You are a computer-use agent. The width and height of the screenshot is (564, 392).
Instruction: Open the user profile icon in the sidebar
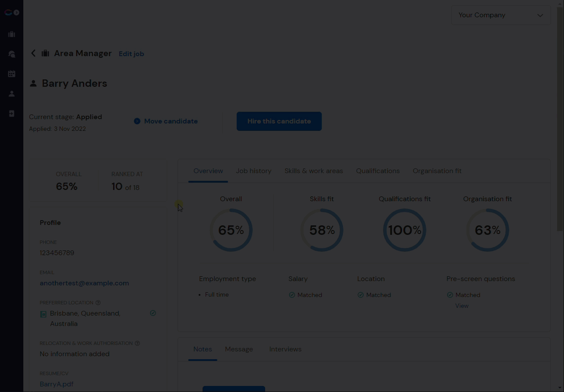pos(12,94)
